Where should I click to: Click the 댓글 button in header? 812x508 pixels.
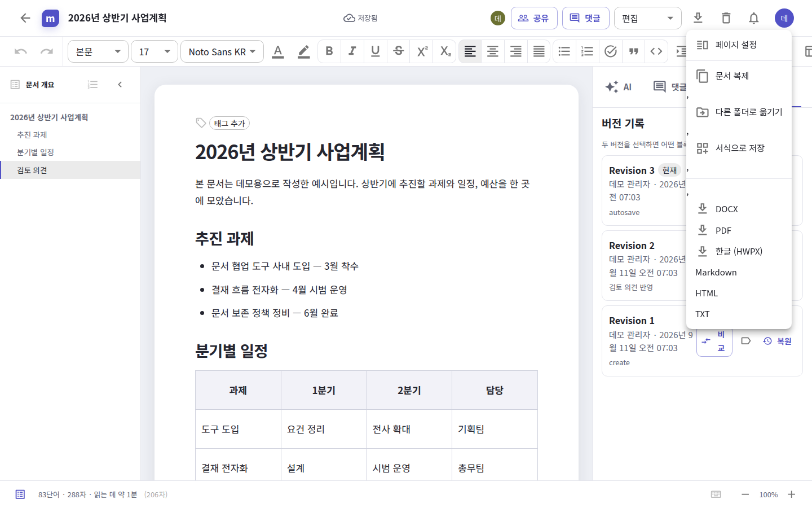point(586,18)
